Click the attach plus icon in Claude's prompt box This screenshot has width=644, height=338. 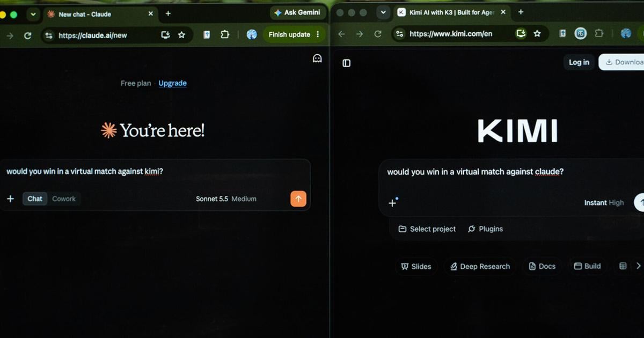point(10,199)
